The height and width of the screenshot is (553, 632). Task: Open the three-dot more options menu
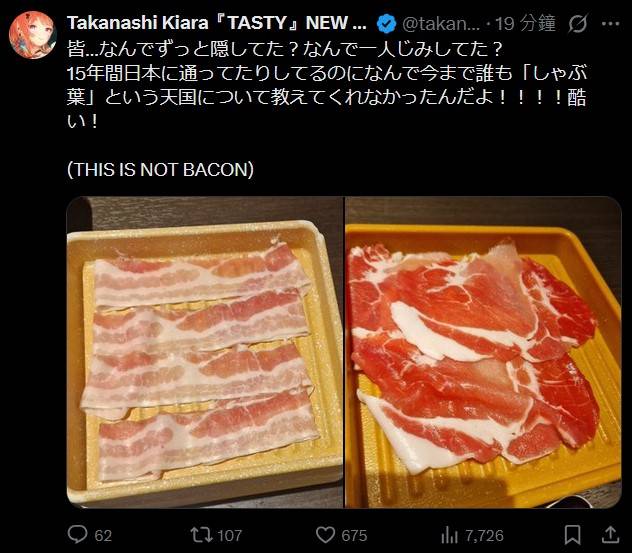pos(611,23)
